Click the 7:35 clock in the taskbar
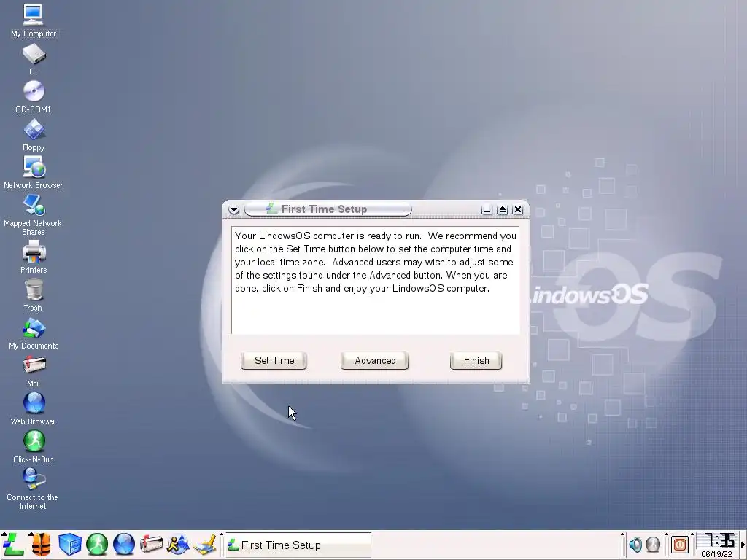747x560 pixels. pos(719,540)
